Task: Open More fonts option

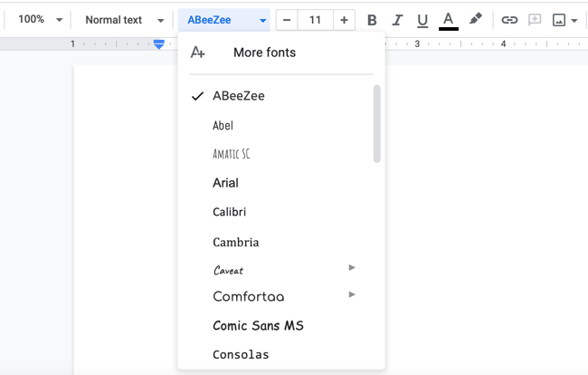Action: (264, 53)
